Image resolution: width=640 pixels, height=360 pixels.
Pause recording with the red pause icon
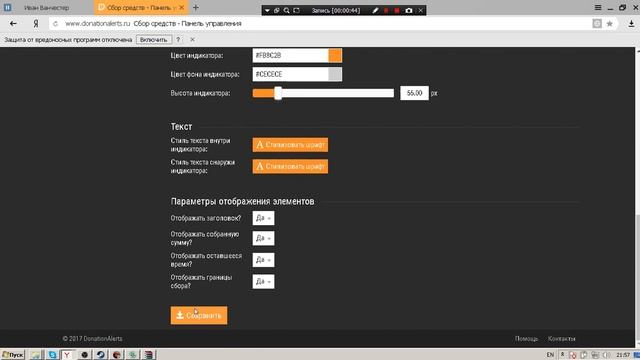(386, 10)
